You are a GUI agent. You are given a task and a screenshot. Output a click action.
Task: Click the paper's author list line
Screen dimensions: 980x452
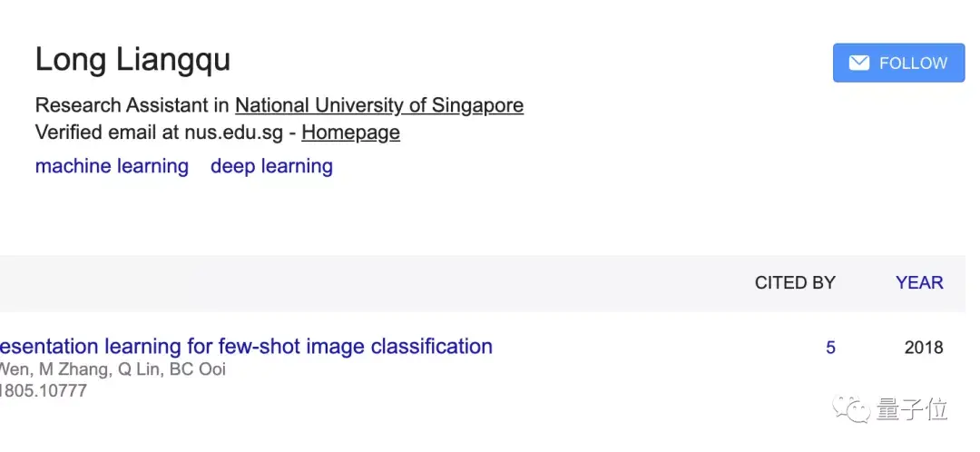click(x=113, y=369)
